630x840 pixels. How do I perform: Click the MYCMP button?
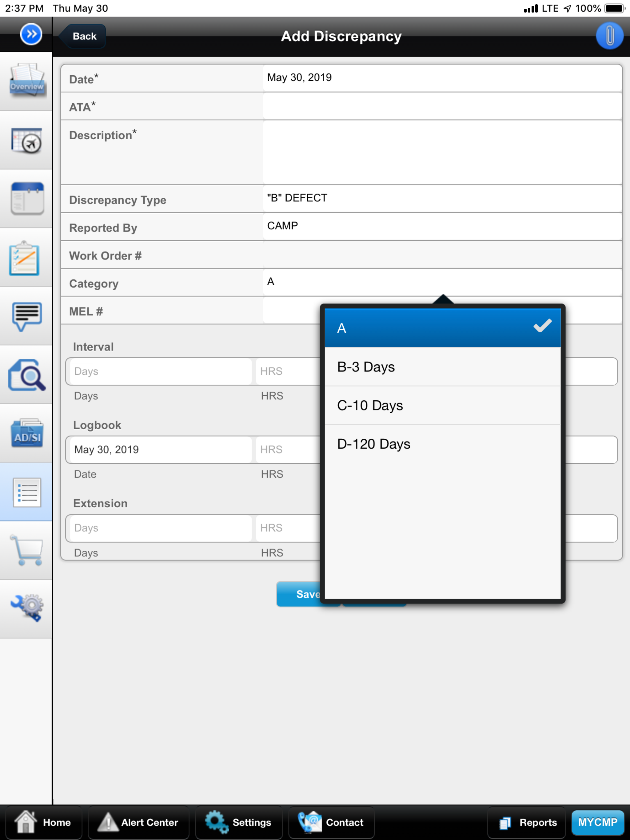[597, 822]
